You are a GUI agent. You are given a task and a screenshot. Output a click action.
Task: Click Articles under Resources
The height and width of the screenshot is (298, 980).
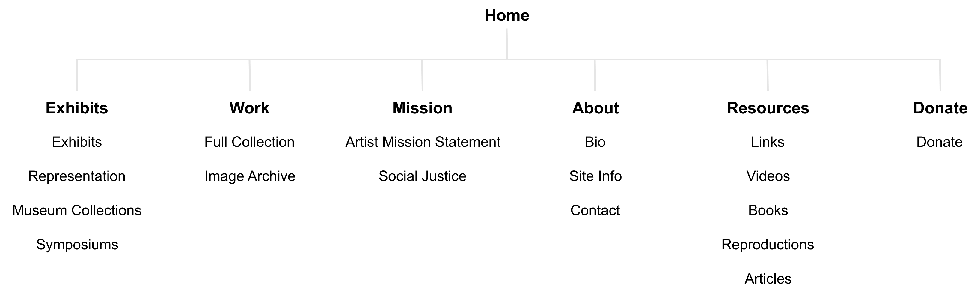768,279
